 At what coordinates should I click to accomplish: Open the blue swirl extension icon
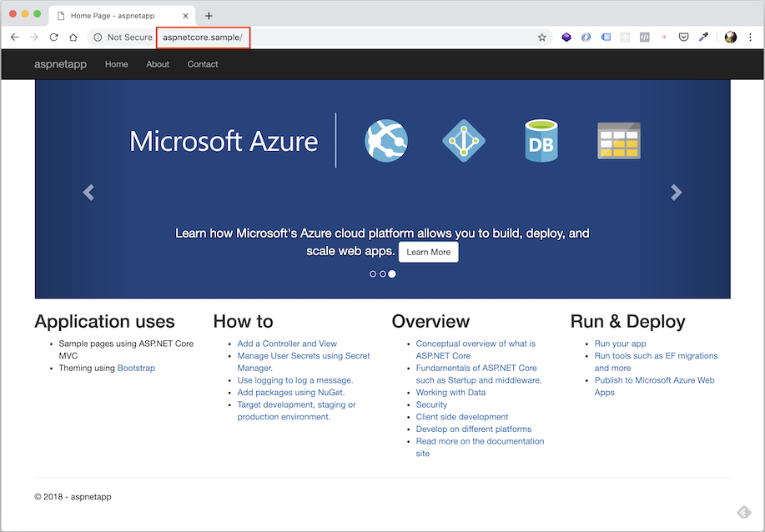(x=586, y=37)
